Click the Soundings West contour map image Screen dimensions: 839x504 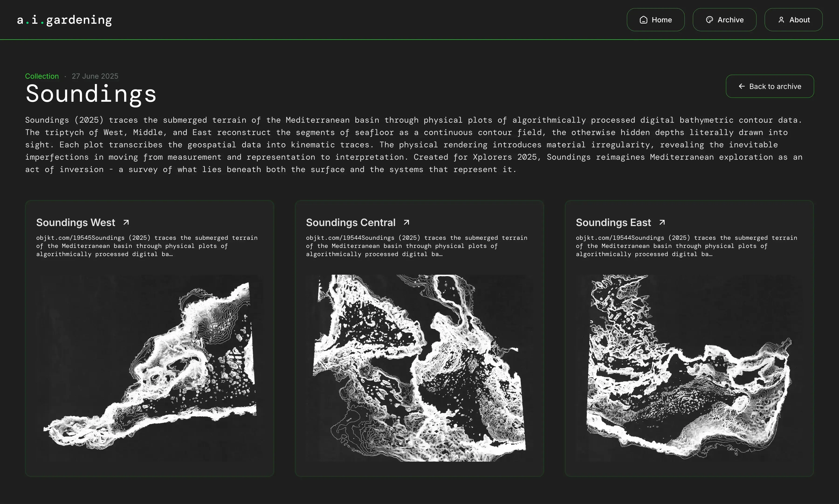click(150, 368)
